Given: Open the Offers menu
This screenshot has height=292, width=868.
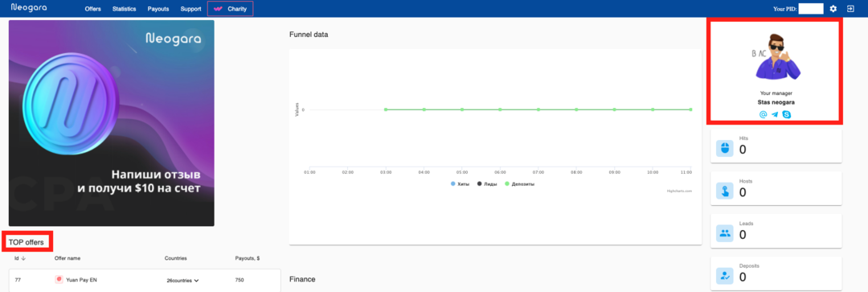Looking at the screenshot, I should (x=93, y=9).
